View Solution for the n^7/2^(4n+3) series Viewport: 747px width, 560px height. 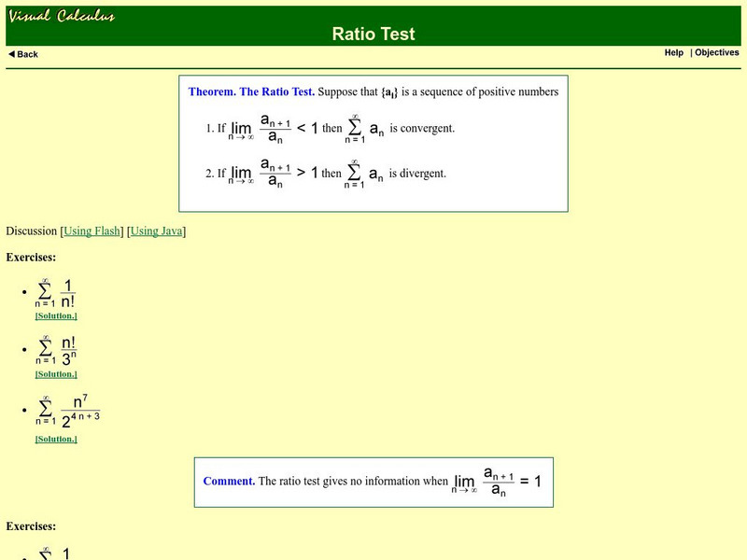[x=56, y=439]
